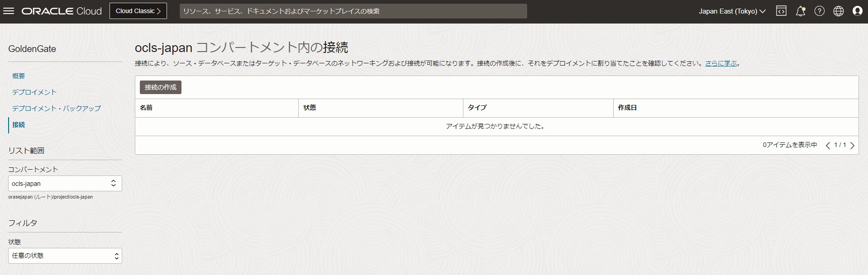Open Japan East (Tokyo) region dropdown
The height and width of the screenshot is (275, 868).
click(732, 11)
